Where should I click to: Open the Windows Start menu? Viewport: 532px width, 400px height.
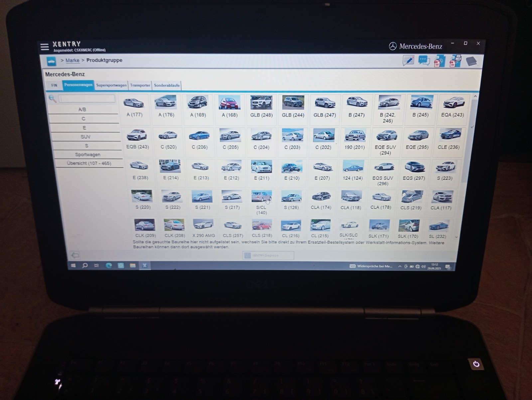73,265
